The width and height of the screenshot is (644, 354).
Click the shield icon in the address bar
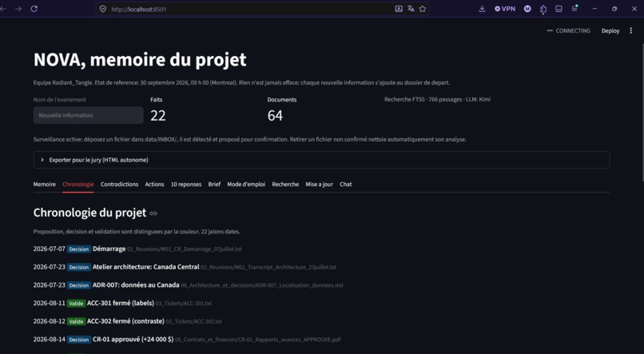coord(103,9)
